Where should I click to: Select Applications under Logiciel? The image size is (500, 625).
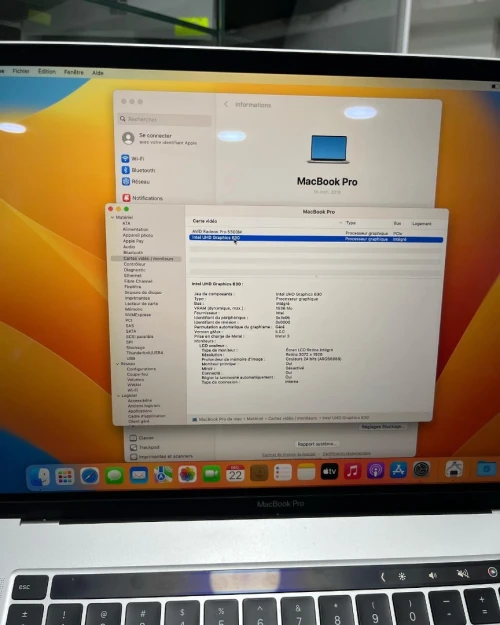click(x=140, y=411)
